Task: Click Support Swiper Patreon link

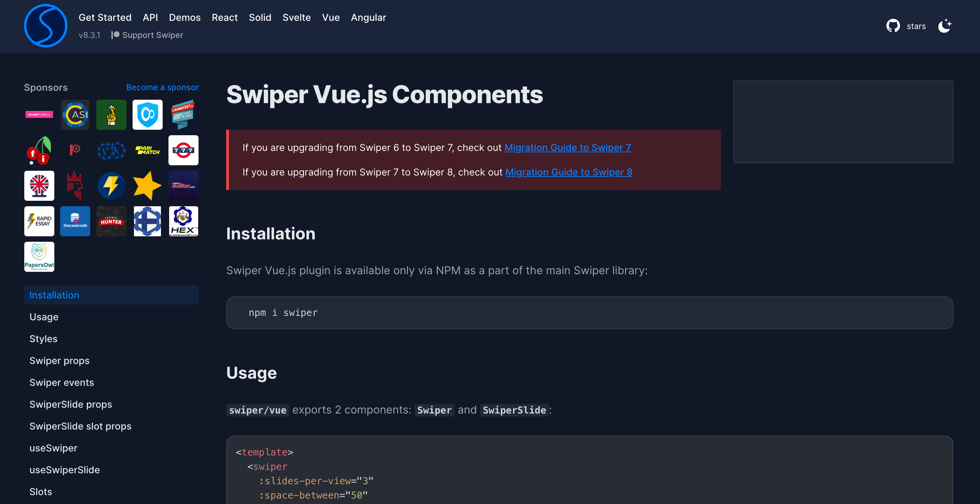Action: click(148, 35)
